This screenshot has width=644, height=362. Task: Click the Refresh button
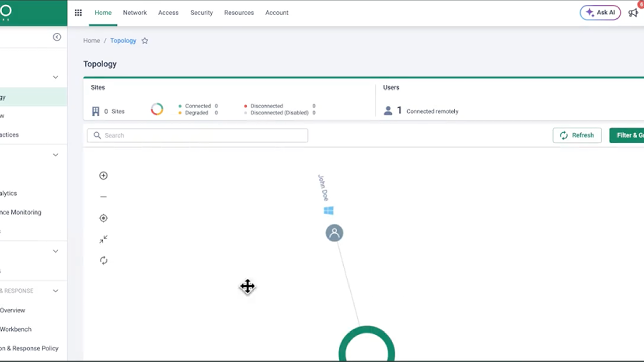point(577,135)
